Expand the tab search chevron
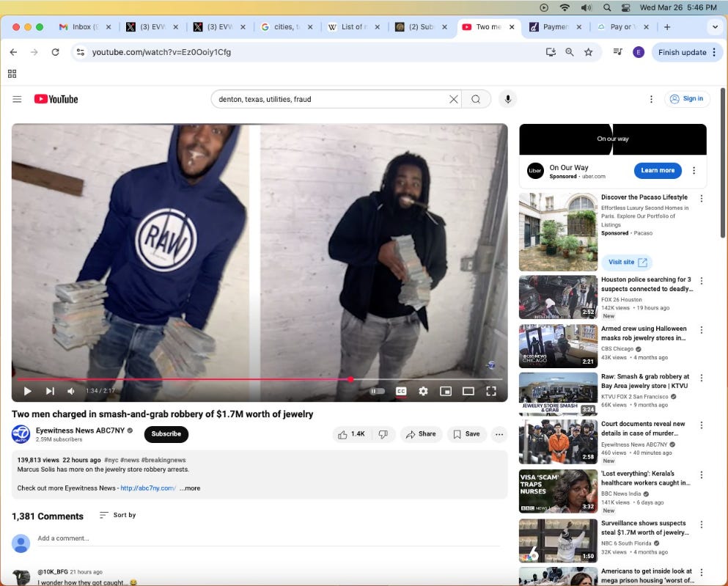The width and height of the screenshot is (728, 586). click(715, 27)
